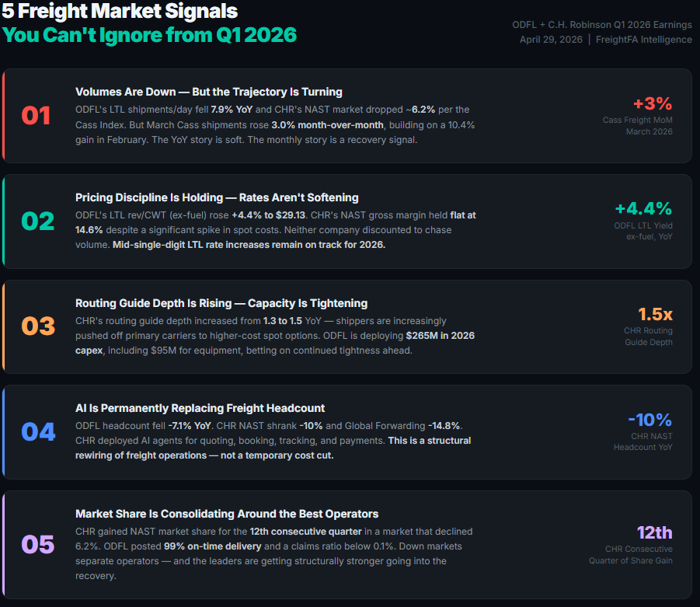Viewport: 700px width, 607px height.
Task: Open 'Routing Guide Depth Is Rising' heading
Action: pyautogui.click(x=221, y=303)
